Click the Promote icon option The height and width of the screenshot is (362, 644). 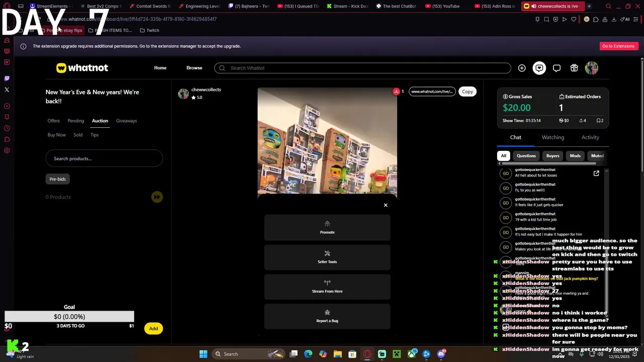click(x=327, y=227)
